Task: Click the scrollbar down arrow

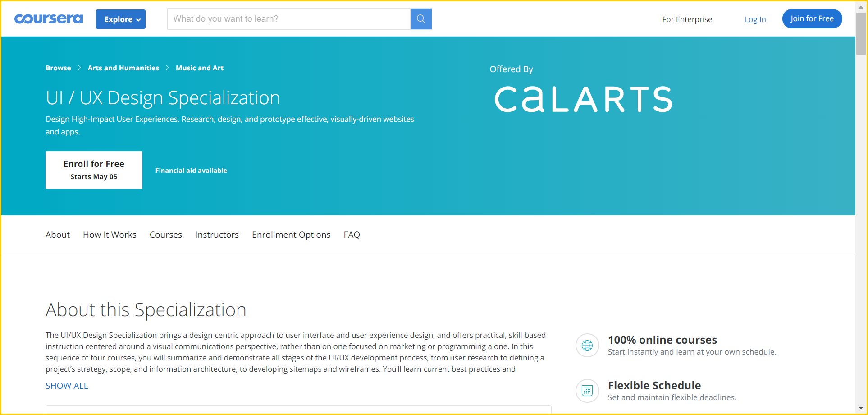Action: point(861,408)
